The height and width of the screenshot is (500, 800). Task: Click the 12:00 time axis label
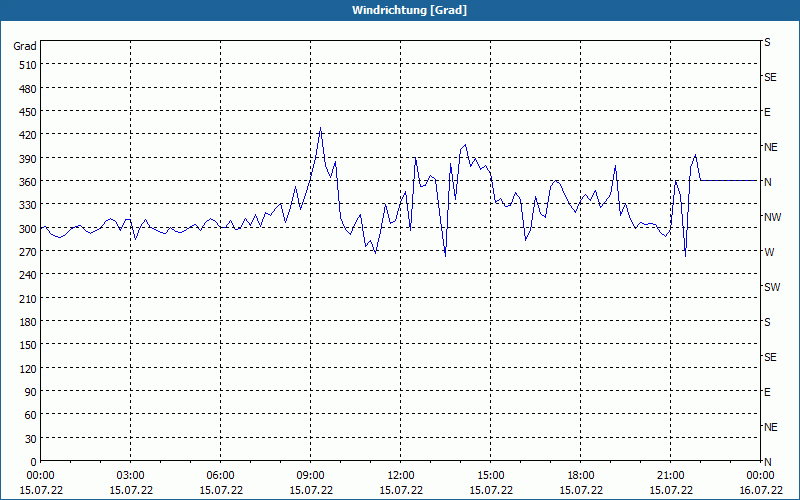[401, 476]
